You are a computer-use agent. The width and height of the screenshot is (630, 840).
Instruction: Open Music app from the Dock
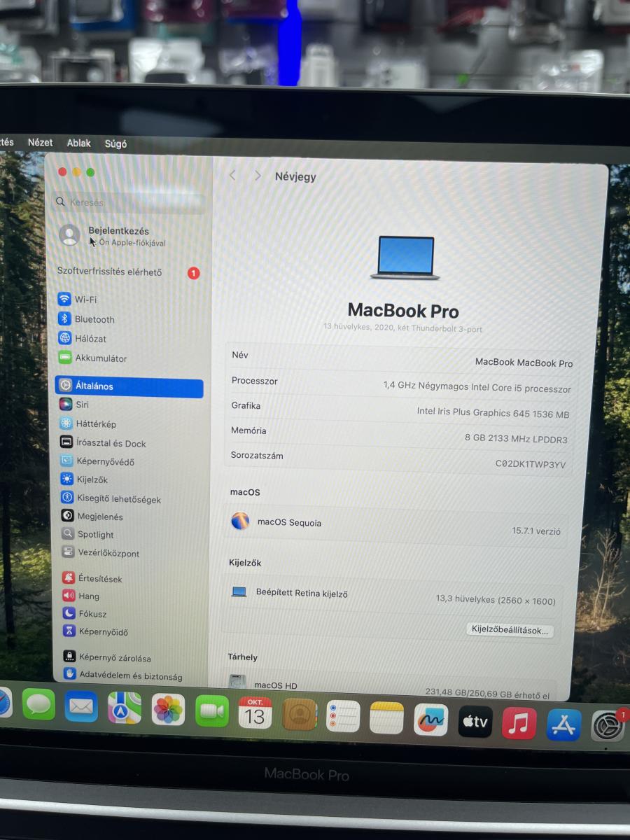point(519,724)
